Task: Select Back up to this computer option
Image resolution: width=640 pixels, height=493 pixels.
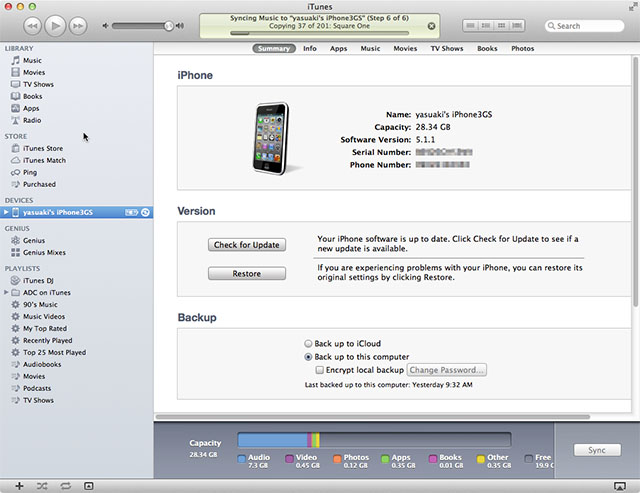Action: pyautogui.click(x=308, y=356)
